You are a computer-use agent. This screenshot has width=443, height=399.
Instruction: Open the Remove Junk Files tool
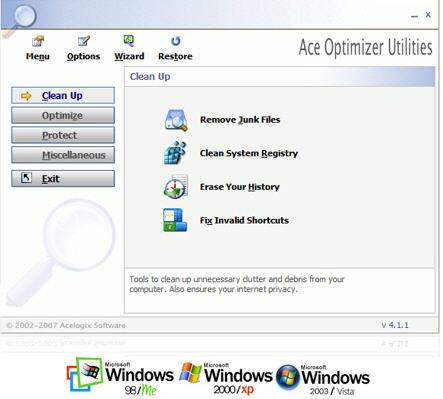(x=240, y=120)
